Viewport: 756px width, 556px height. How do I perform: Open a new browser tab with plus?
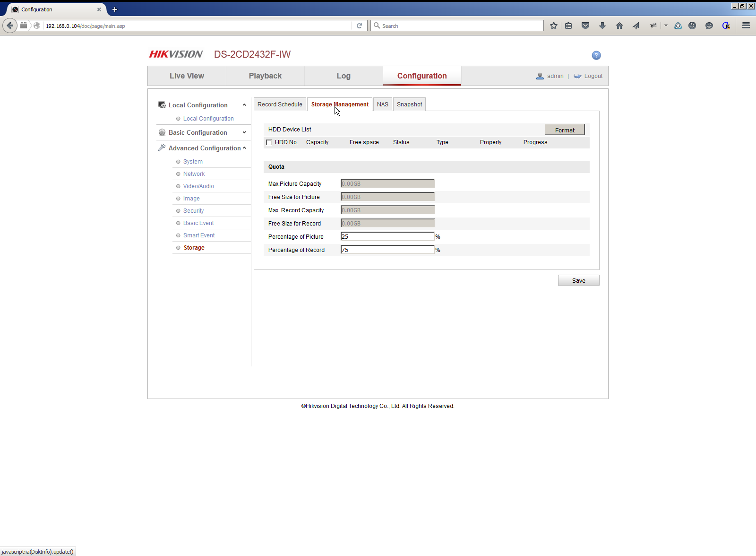[115, 9]
